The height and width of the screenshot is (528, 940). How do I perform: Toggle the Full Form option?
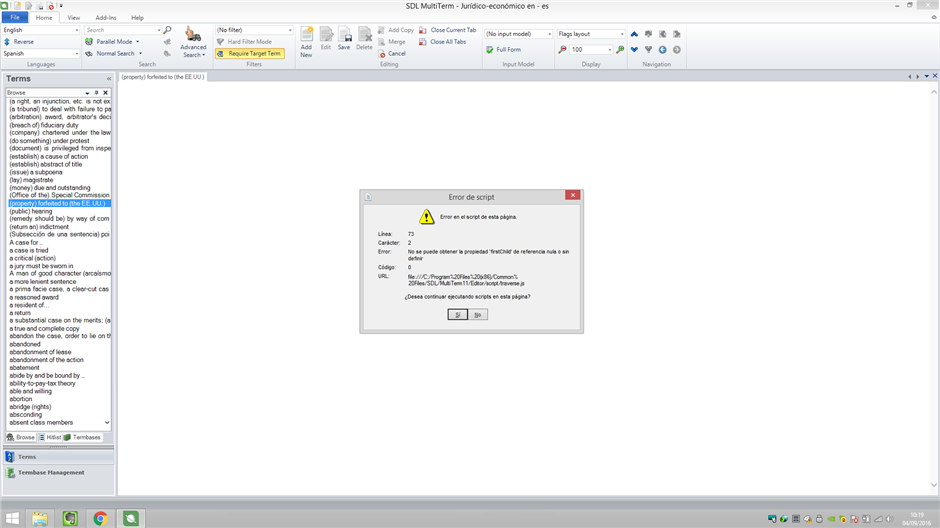(490, 49)
